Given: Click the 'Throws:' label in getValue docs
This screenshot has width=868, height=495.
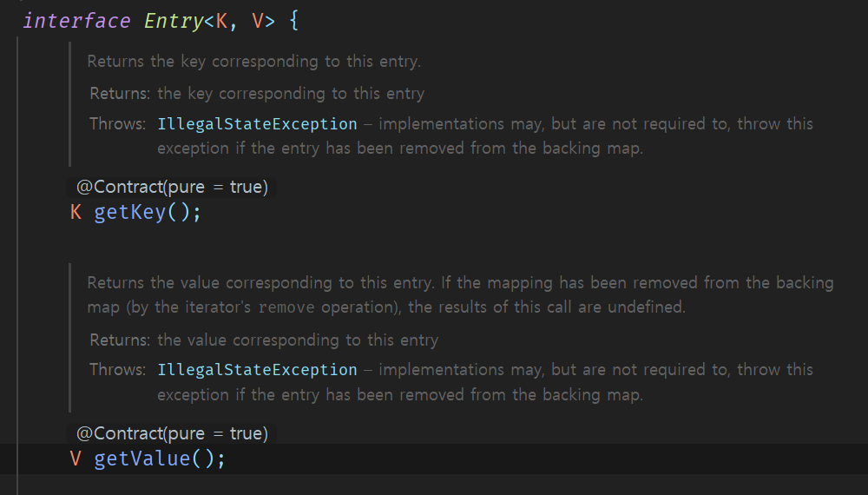Looking at the screenshot, I should coord(118,370).
